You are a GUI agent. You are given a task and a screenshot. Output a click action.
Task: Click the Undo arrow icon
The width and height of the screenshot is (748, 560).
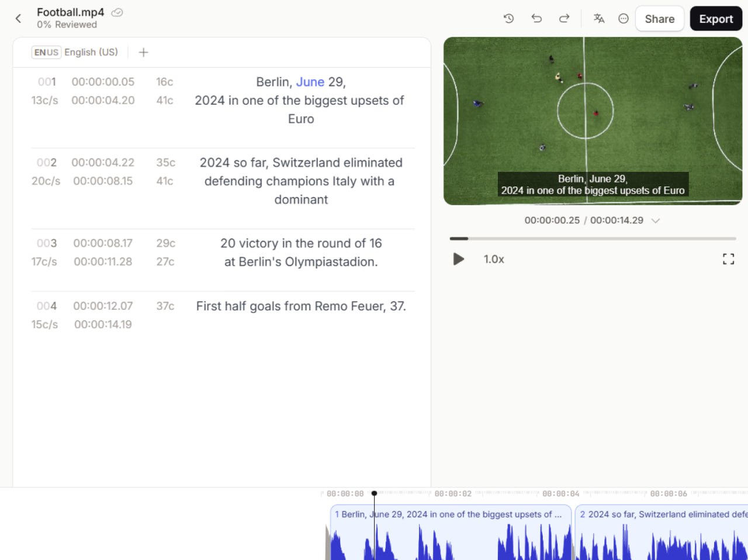[536, 18]
